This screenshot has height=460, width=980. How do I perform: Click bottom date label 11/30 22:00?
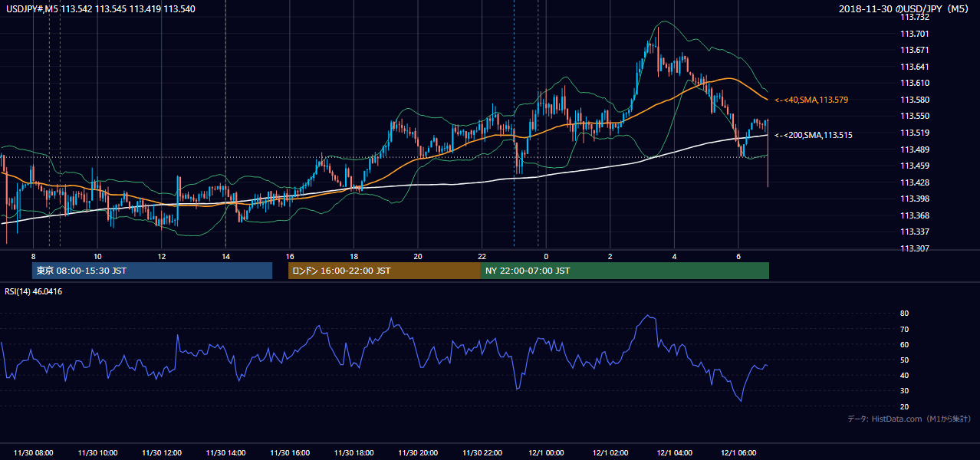point(482,453)
